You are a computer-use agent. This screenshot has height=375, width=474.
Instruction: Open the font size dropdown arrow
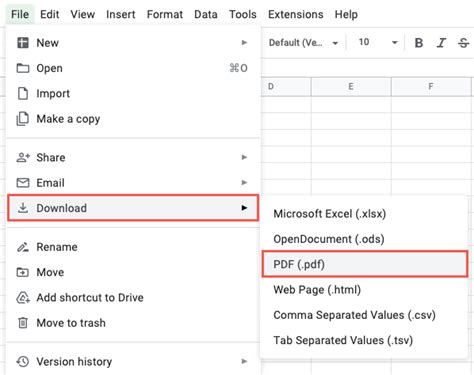[395, 43]
